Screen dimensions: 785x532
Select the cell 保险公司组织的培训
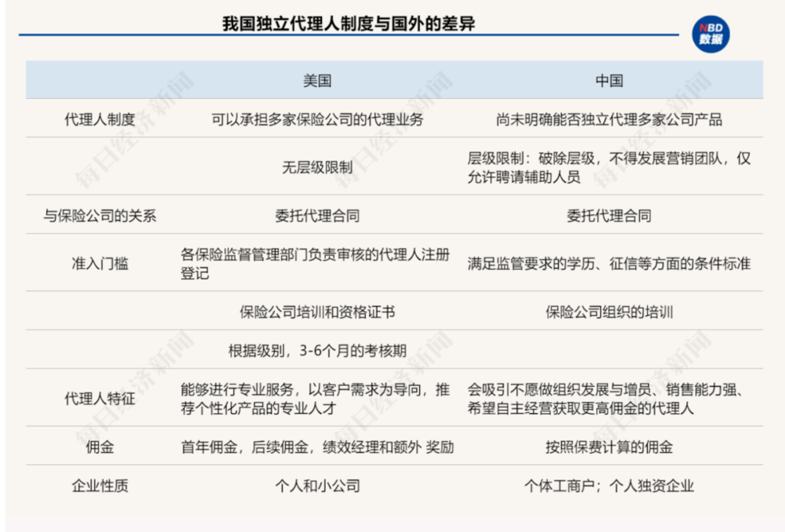(x=609, y=312)
